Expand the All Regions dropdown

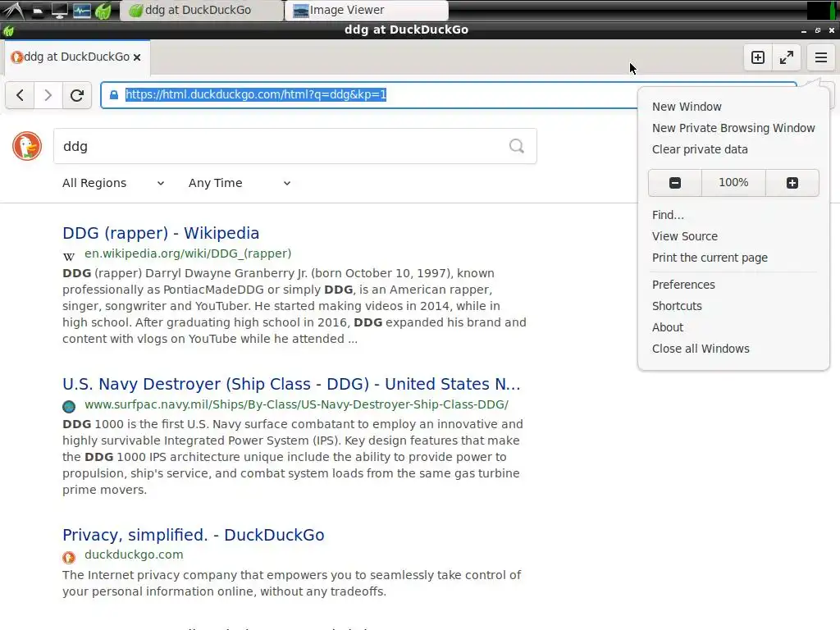click(113, 183)
